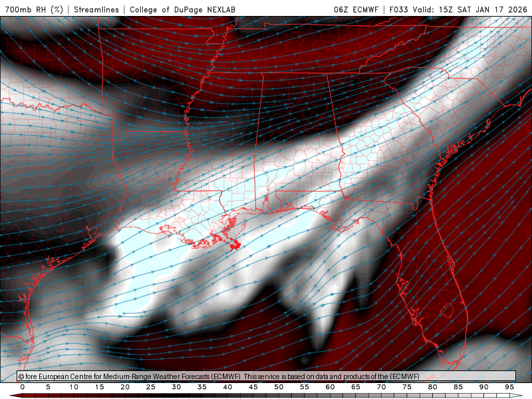Click the '700mb RH (%)' title text
The image size is (532, 399).
tap(35, 9)
